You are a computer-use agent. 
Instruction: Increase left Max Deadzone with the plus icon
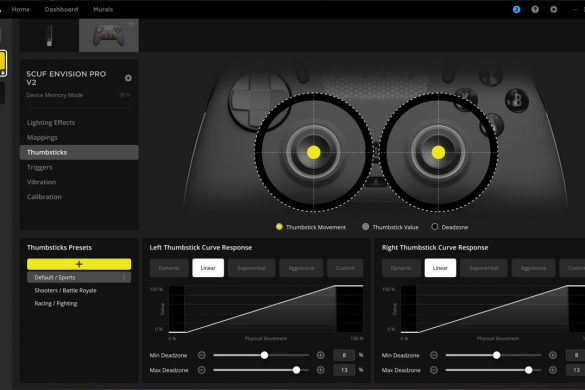pyautogui.click(x=320, y=370)
